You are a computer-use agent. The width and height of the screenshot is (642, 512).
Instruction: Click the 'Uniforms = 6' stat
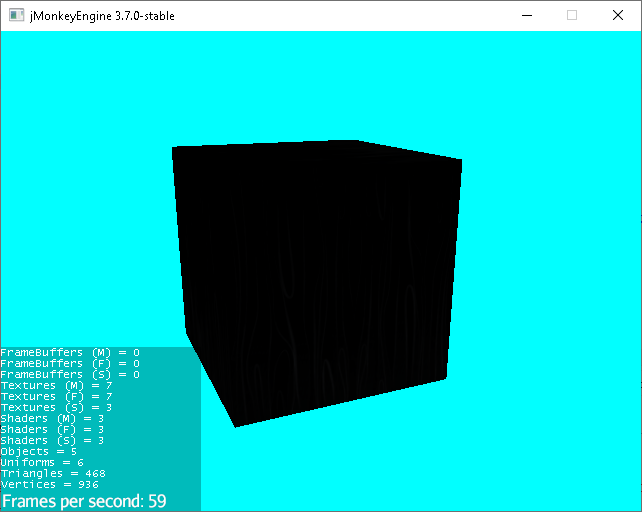(x=42, y=463)
